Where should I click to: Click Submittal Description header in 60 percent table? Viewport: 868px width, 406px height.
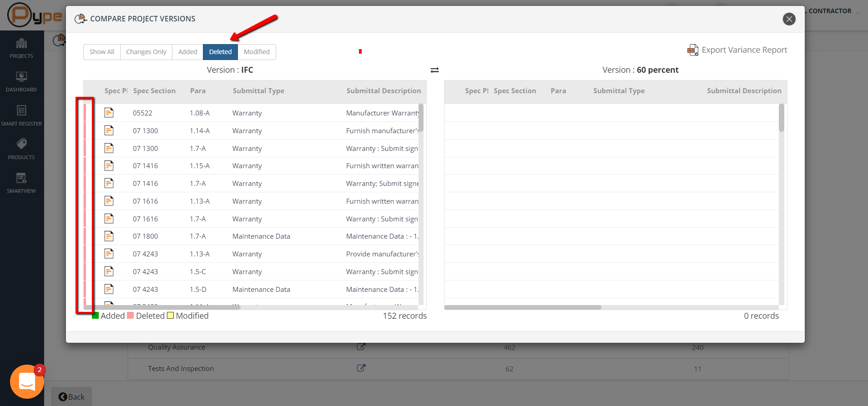tap(744, 91)
